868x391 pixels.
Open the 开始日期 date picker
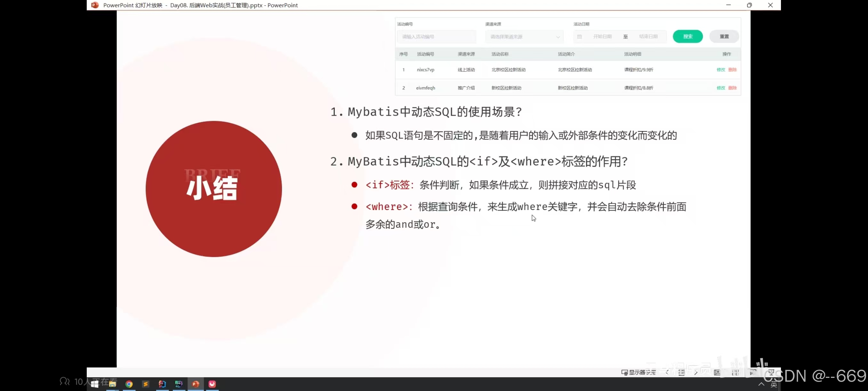point(603,37)
